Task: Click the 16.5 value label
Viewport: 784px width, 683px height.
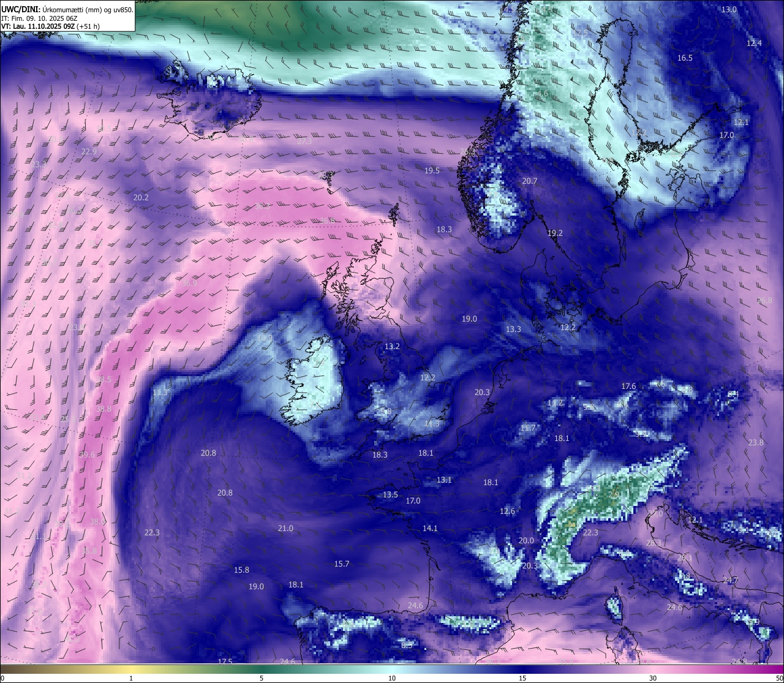Action: [685, 58]
